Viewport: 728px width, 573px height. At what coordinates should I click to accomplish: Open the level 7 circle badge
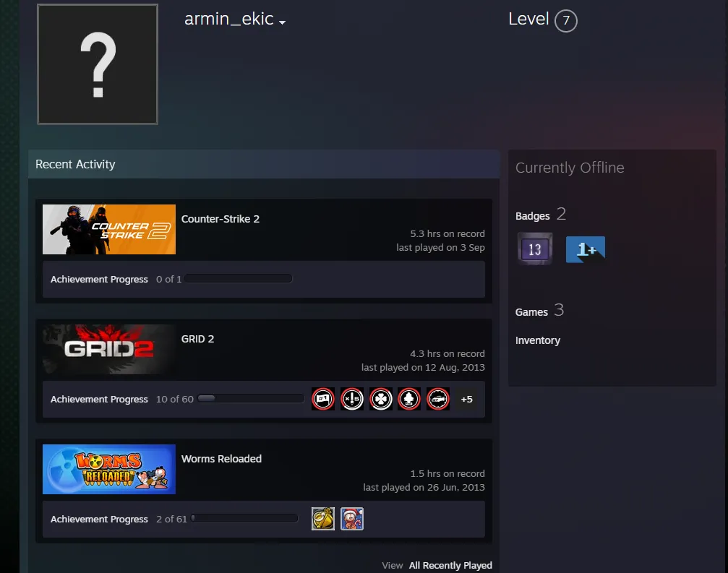[566, 20]
